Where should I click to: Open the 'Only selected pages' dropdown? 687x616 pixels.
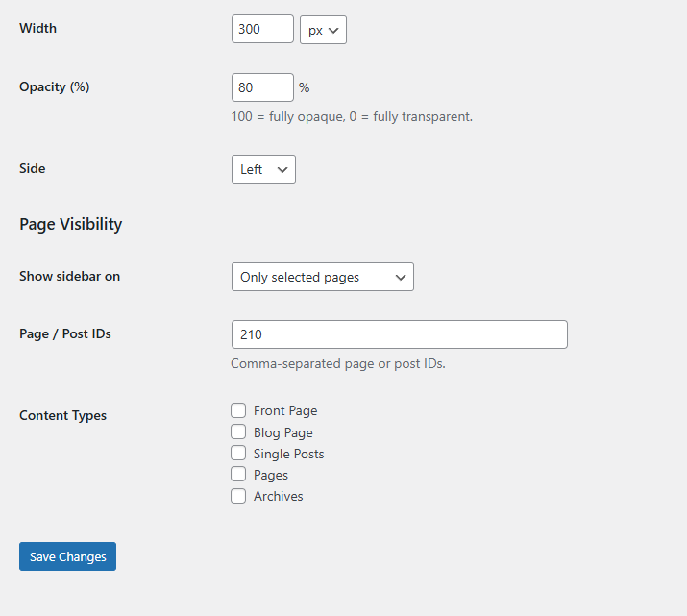click(322, 277)
